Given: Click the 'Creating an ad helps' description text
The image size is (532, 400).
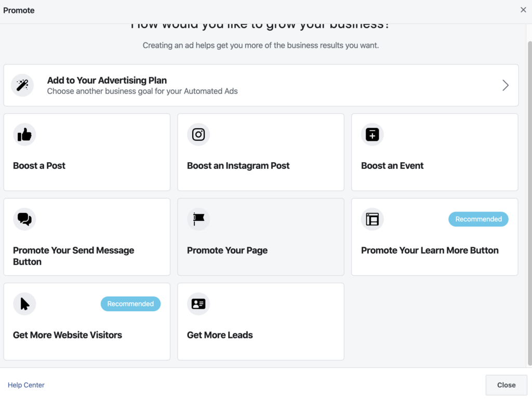Looking at the screenshot, I should (x=261, y=46).
